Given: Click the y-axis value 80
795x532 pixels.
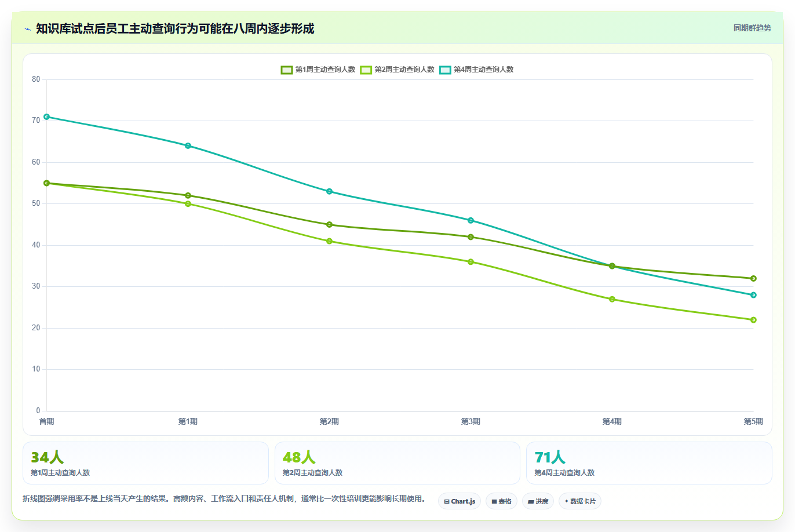Looking at the screenshot, I should [x=36, y=79].
